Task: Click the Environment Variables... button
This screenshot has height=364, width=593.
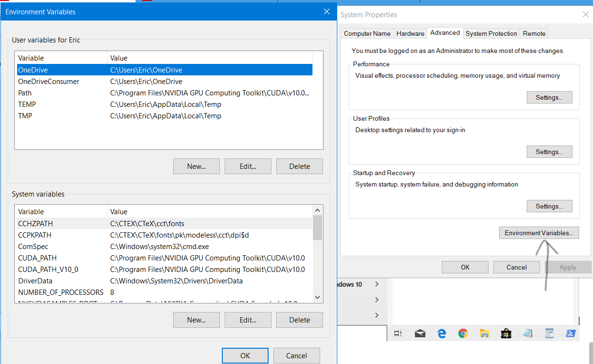Action: click(539, 233)
